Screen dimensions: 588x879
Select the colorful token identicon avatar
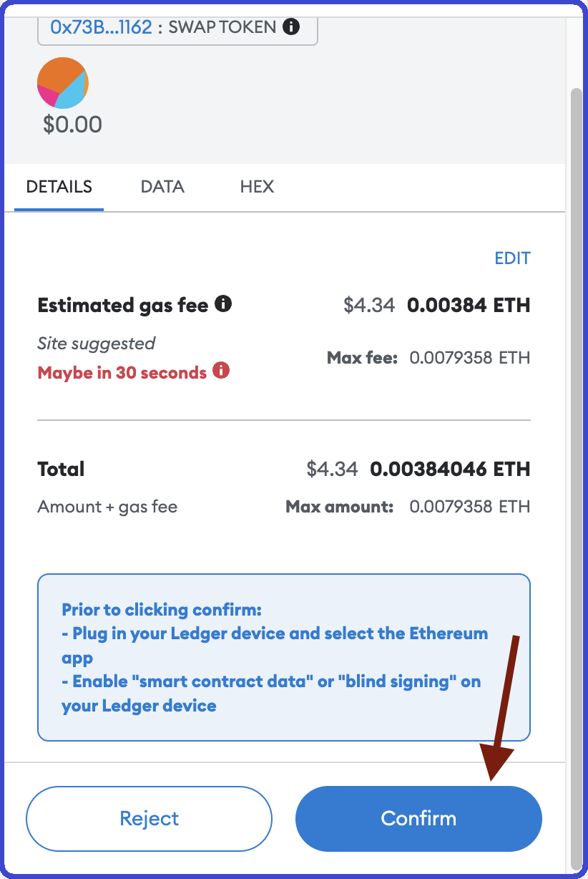pyautogui.click(x=63, y=83)
